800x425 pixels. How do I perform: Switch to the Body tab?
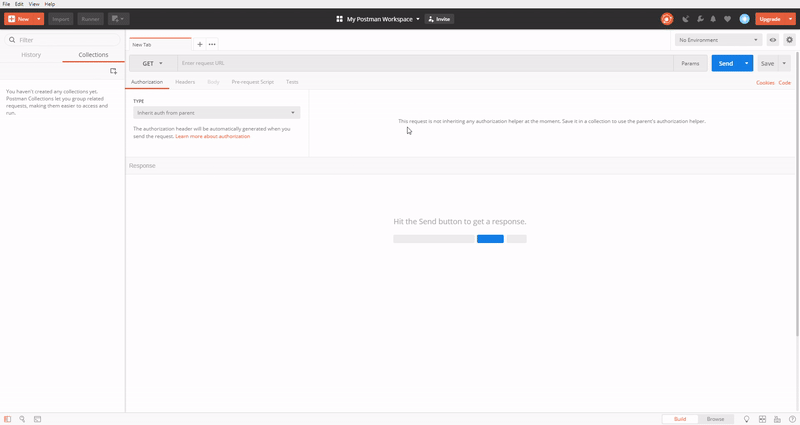coord(213,82)
